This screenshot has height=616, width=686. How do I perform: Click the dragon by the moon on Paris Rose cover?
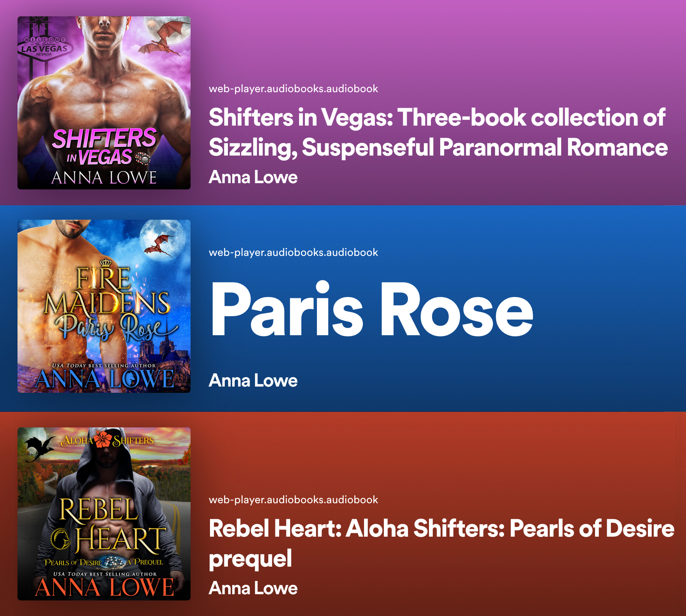pos(159,246)
